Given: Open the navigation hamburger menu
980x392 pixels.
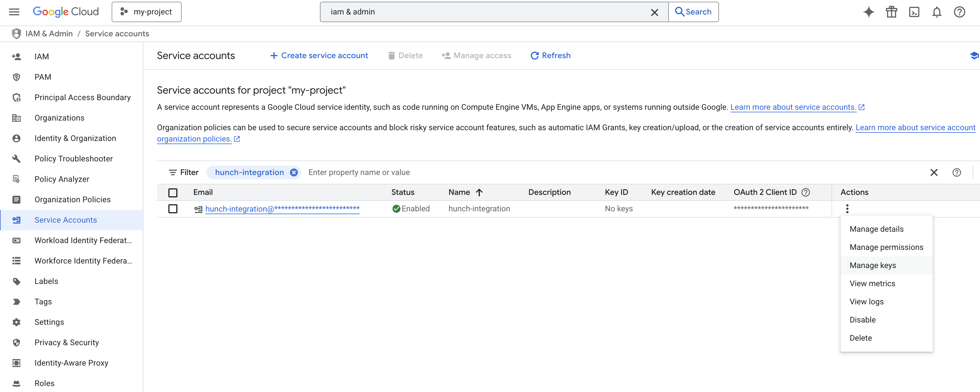Looking at the screenshot, I should 14,12.
